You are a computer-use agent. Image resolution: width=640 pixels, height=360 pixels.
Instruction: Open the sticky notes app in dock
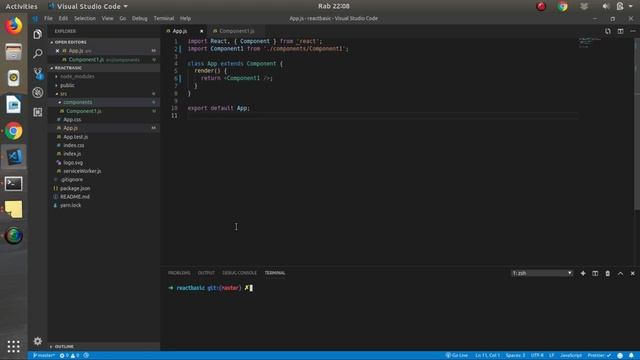13,209
